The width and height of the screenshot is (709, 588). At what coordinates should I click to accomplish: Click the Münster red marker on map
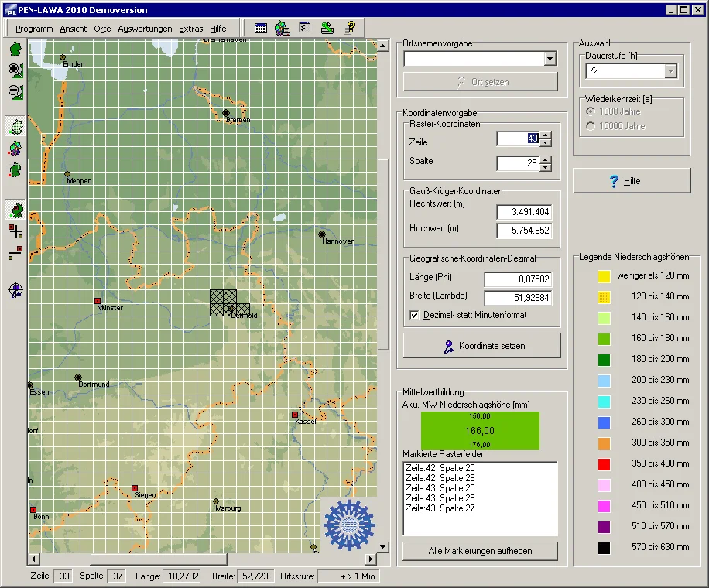98,300
